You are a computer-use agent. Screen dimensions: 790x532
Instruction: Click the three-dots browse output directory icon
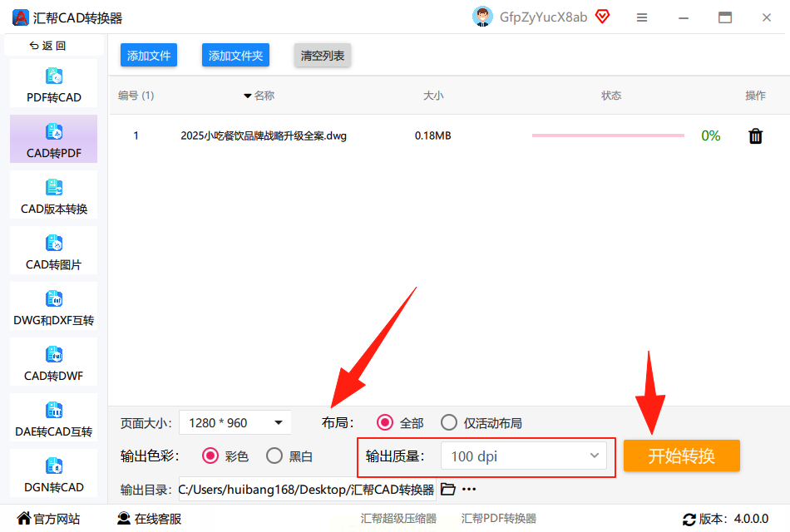click(x=469, y=489)
